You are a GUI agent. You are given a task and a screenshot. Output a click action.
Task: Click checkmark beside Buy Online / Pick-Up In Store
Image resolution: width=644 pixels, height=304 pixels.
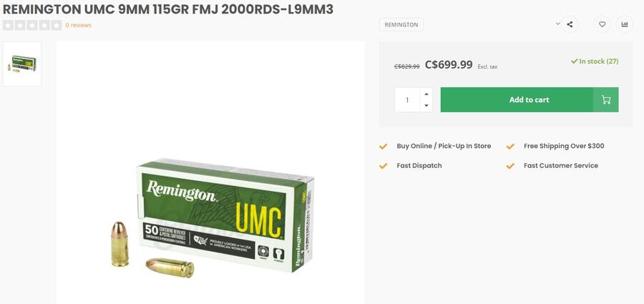click(x=384, y=146)
